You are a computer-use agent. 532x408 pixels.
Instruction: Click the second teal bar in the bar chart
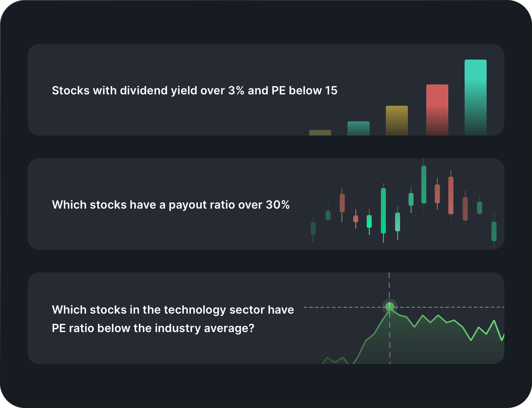(358, 128)
